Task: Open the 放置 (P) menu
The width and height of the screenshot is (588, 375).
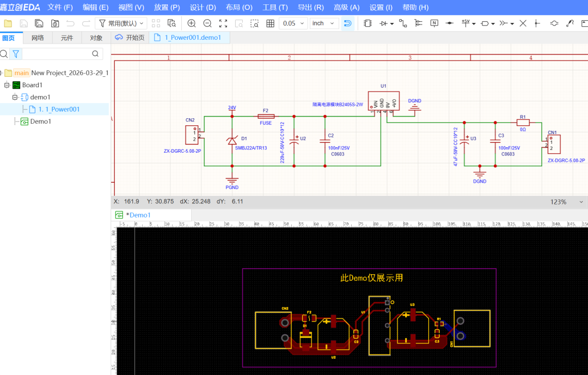Action: point(167,8)
